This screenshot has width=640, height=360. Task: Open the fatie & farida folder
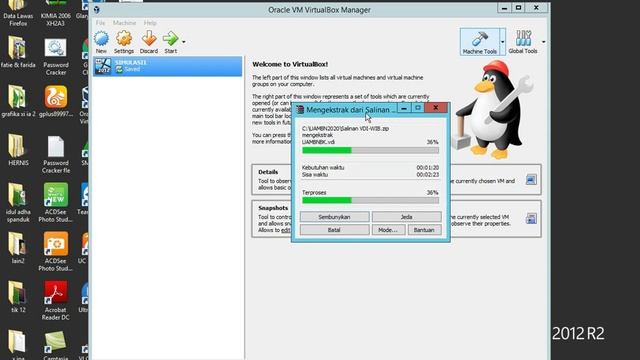point(18,52)
